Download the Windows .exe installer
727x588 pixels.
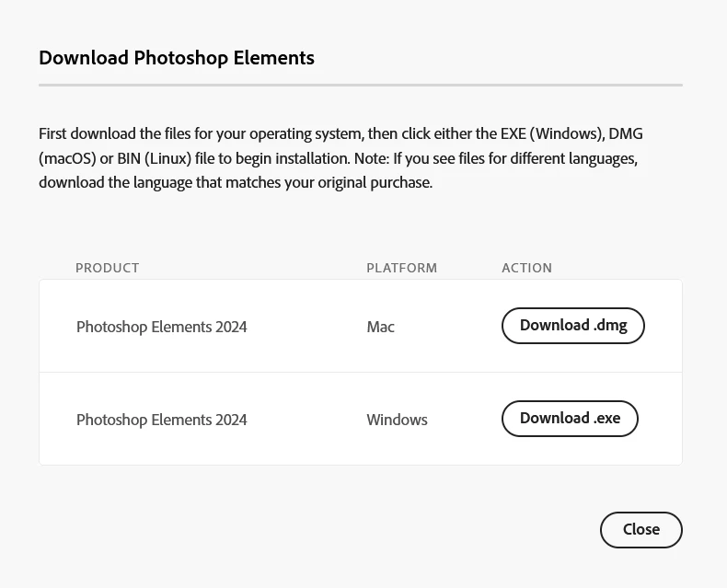point(570,419)
